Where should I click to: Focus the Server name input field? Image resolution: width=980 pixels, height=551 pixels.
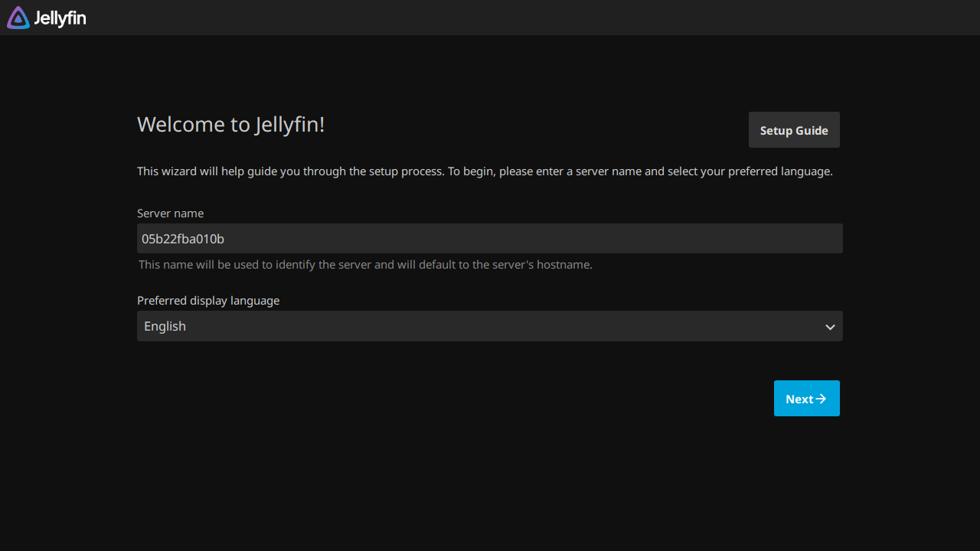click(490, 239)
